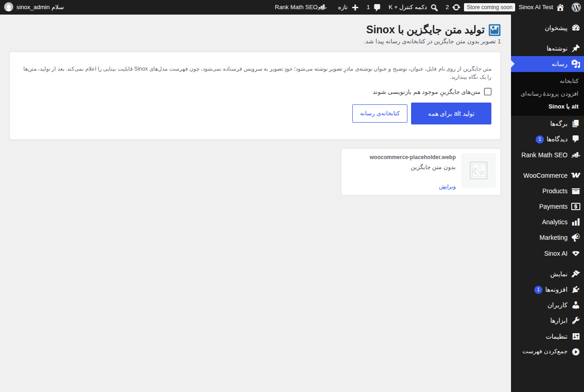This screenshot has width=584, height=392.
Task: Click the Payments dollar icon
Action: (x=576, y=206)
